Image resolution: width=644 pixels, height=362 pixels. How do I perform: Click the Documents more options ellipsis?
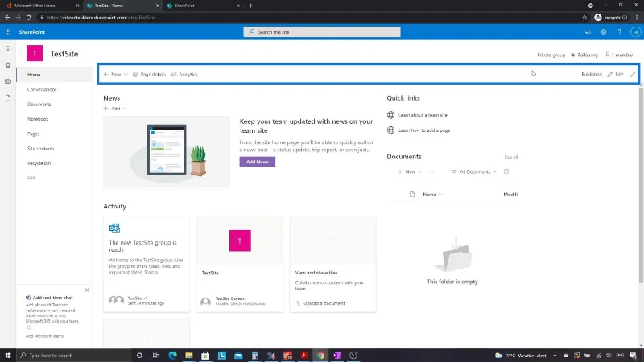431,171
